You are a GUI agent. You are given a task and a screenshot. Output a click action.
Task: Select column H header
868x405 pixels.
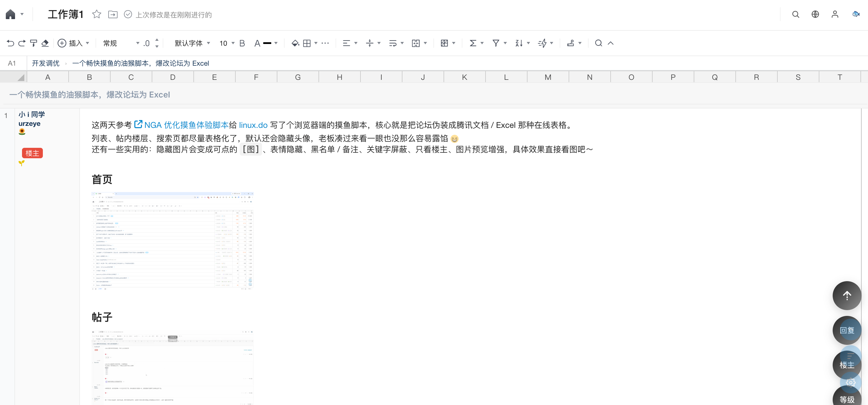(340, 77)
